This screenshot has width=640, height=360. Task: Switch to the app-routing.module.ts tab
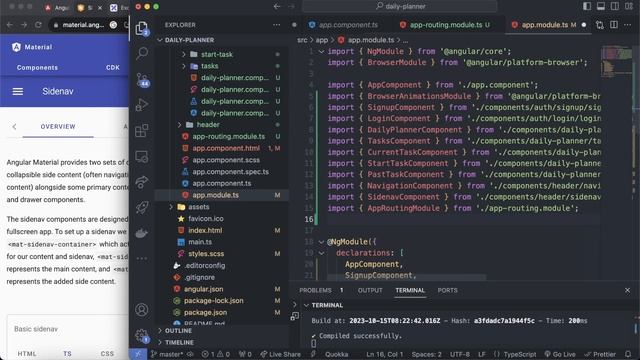[x=445, y=25]
